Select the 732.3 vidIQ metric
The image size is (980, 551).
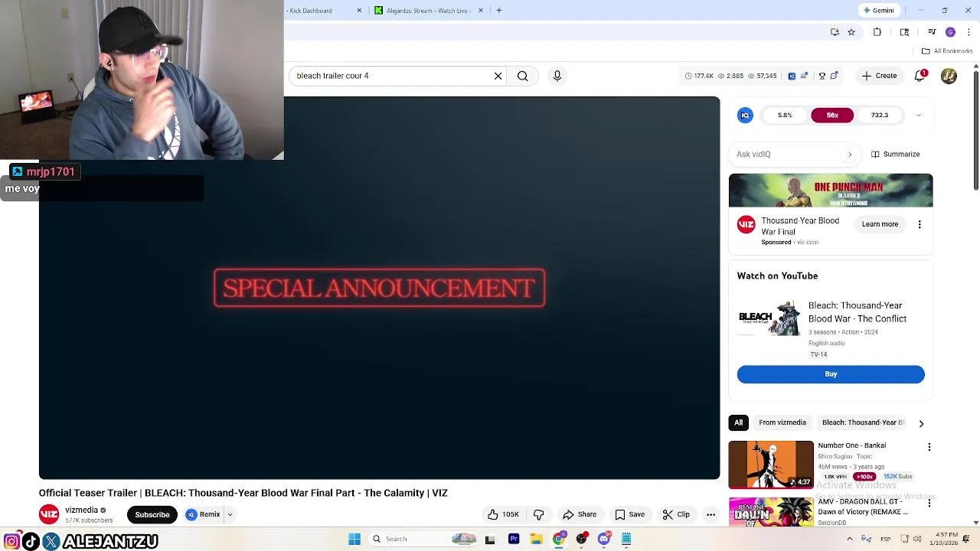[879, 115]
